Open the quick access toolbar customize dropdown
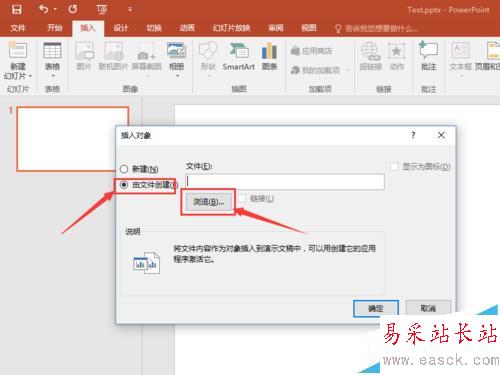Image resolution: width=500 pixels, height=375 pixels. click(130, 9)
